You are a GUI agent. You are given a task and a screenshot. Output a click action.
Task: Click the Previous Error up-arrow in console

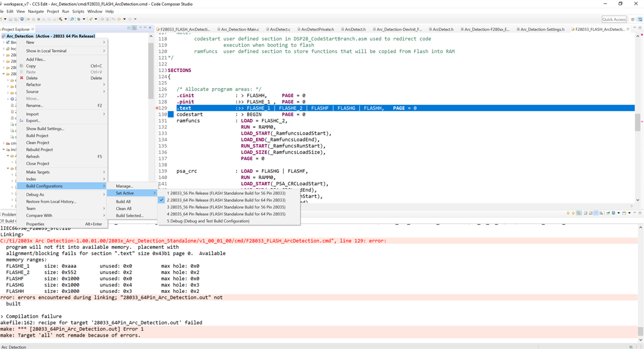pos(573,213)
